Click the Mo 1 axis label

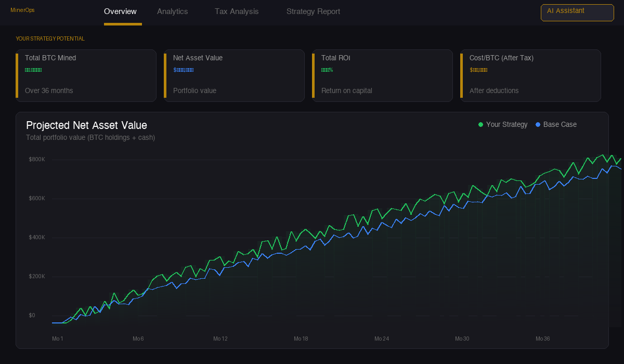[58, 339]
